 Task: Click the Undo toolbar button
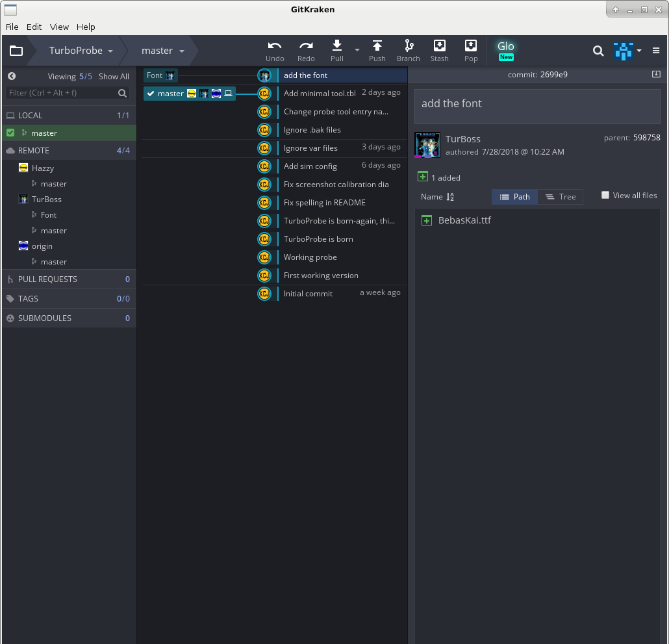click(275, 51)
